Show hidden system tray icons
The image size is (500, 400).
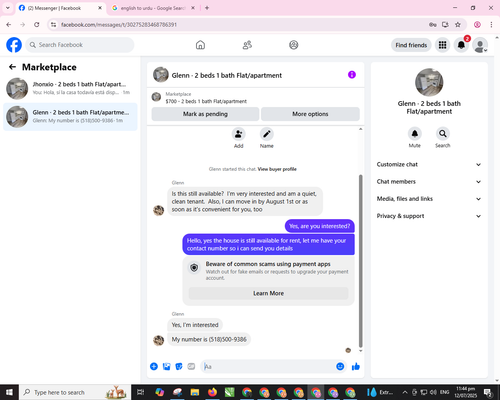tap(405, 392)
